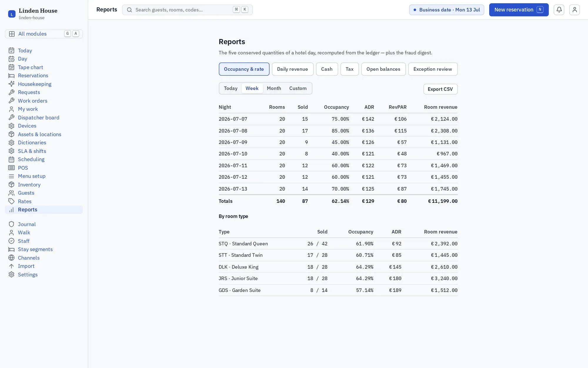Click the Settings gear icon
588x368 pixels.
coord(11,275)
